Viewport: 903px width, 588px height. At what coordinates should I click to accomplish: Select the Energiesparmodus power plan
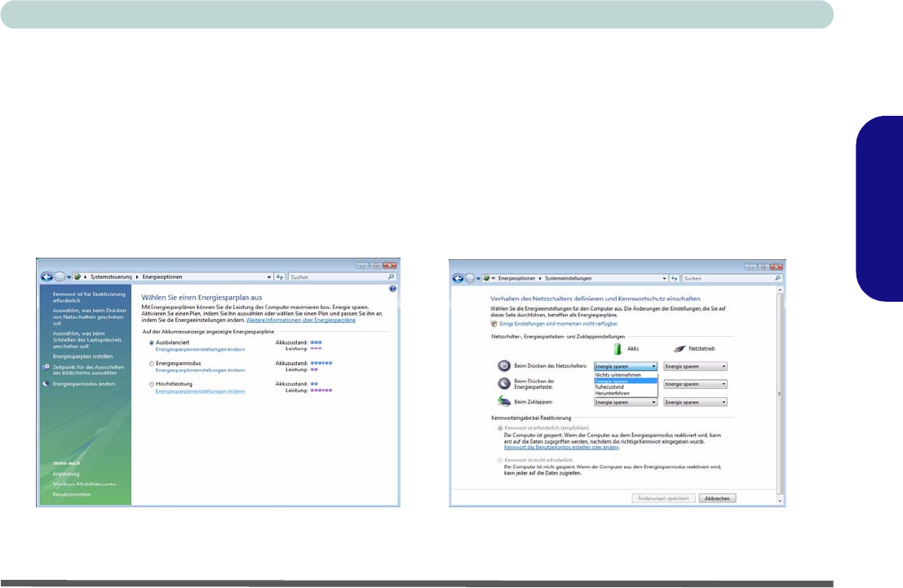click(152, 364)
